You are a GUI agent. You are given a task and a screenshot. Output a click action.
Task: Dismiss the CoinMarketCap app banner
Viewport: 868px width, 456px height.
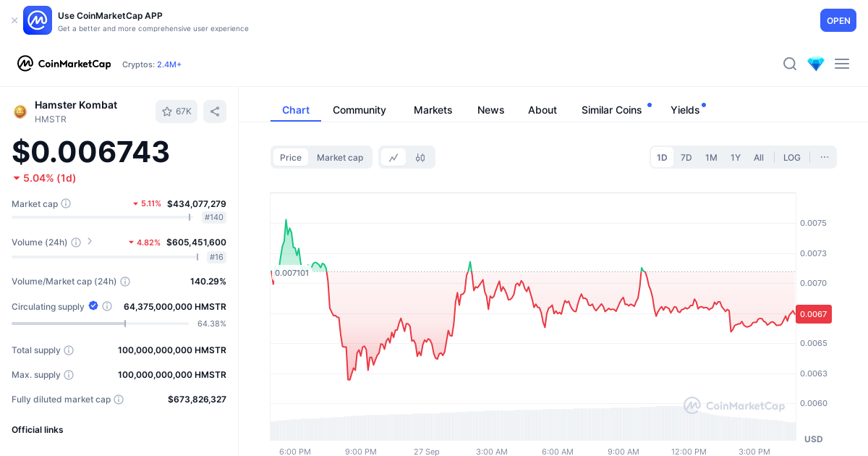coord(14,20)
